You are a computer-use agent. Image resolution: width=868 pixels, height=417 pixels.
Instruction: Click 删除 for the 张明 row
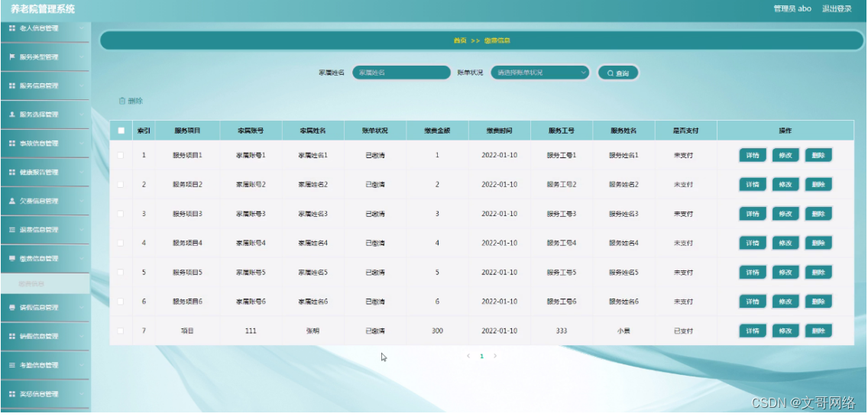pyautogui.click(x=818, y=331)
